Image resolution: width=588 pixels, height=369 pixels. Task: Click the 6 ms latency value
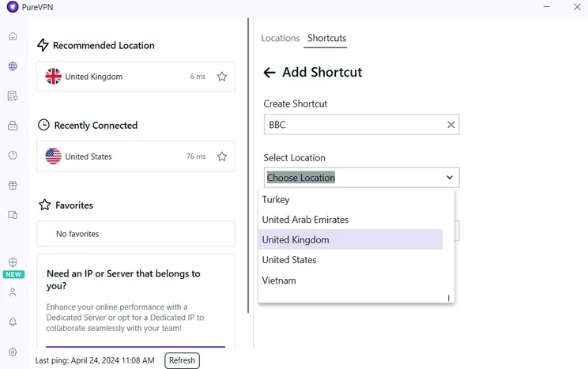tap(198, 77)
